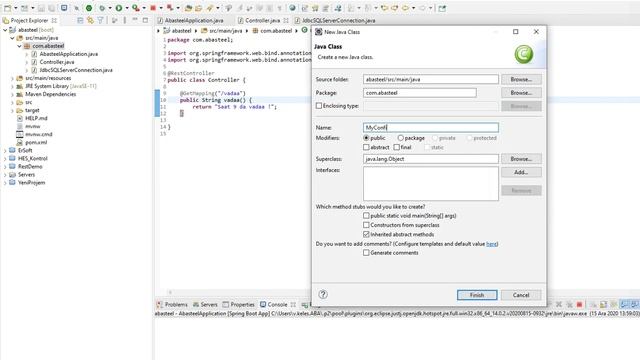Open the Debug button dropdown arrow
The width and height of the screenshot is (640, 360).
pyautogui.click(x=110, y=8)
